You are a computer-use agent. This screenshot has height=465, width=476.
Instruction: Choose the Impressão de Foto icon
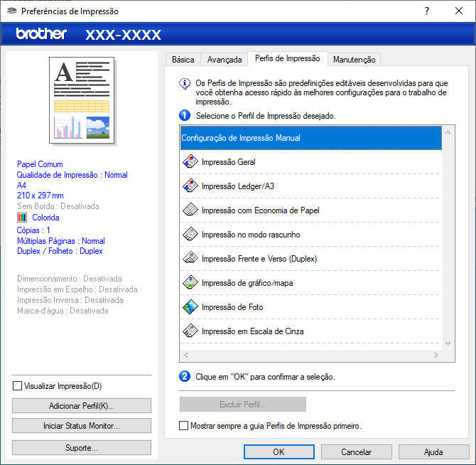[190, 307]
